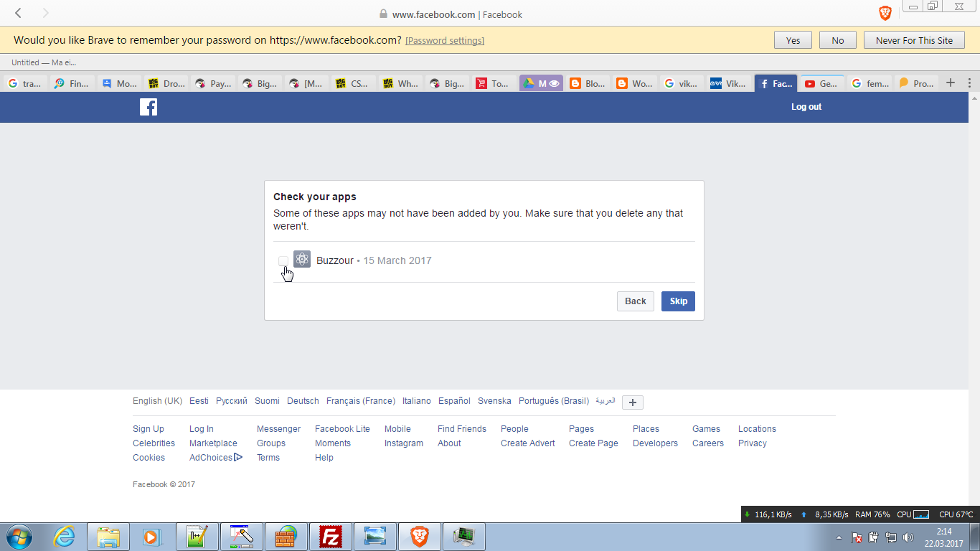This screenshot has height=551, width=980.
Task: Click the volume speaker tray icon
Action: tap(908, 537)
